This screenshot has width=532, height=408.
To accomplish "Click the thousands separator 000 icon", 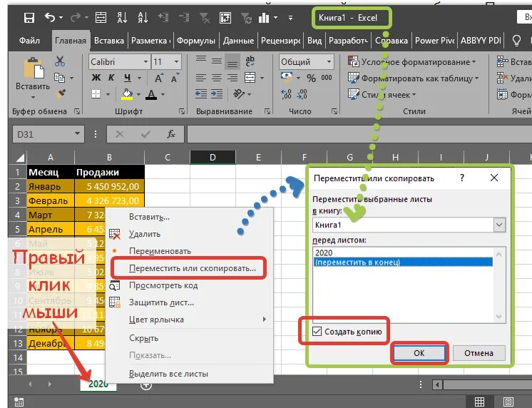I will [x=327, y=78].
